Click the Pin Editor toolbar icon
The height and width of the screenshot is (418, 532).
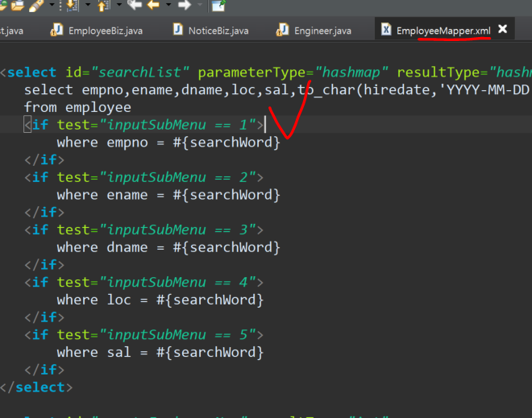click(x=218, y=5)
